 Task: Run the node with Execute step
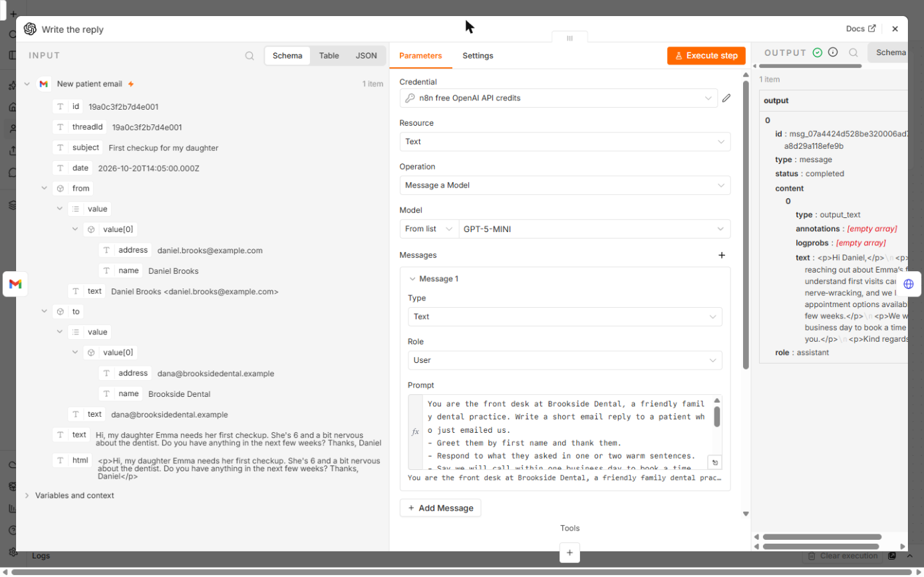(x=706, y=56)
